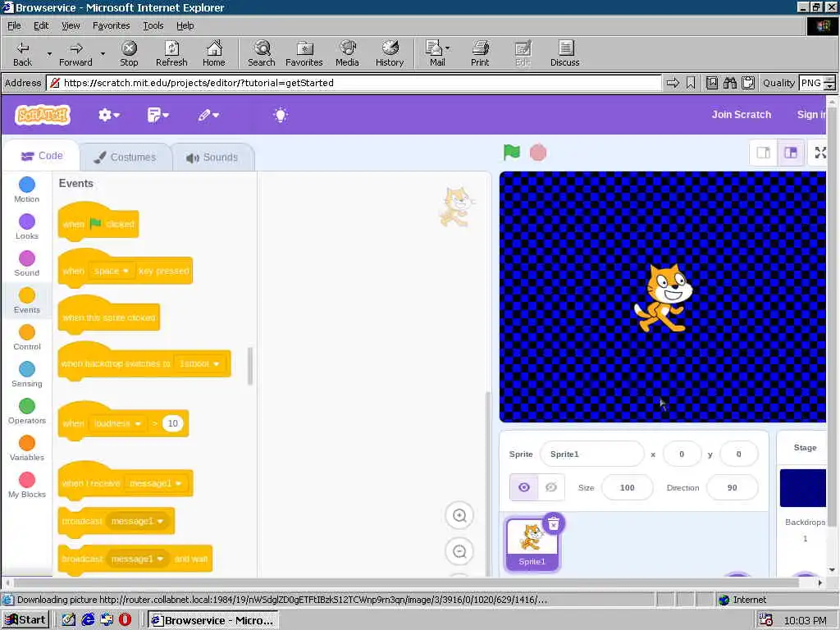The height and width of the screenshot is (630, 840).
Task: Open message1 dropdown in 'broadcast and wait' block
Action: [138, 559]
